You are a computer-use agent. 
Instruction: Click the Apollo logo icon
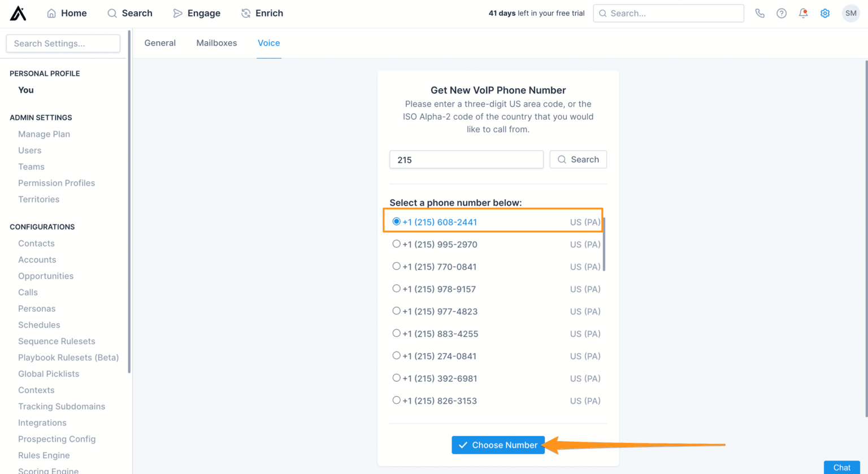pos(18,14)
